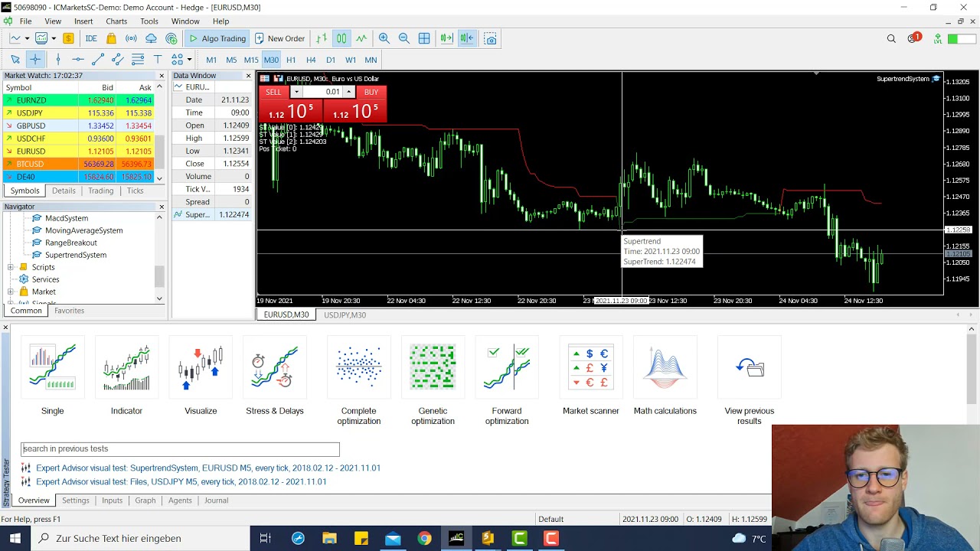
Task: Close the Market Watch panel
Action: click(162, 76)
